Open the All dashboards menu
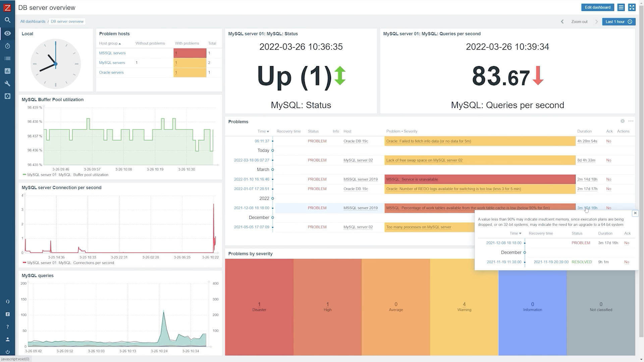Viewport: 644px width, 362px height. (33, 21)
